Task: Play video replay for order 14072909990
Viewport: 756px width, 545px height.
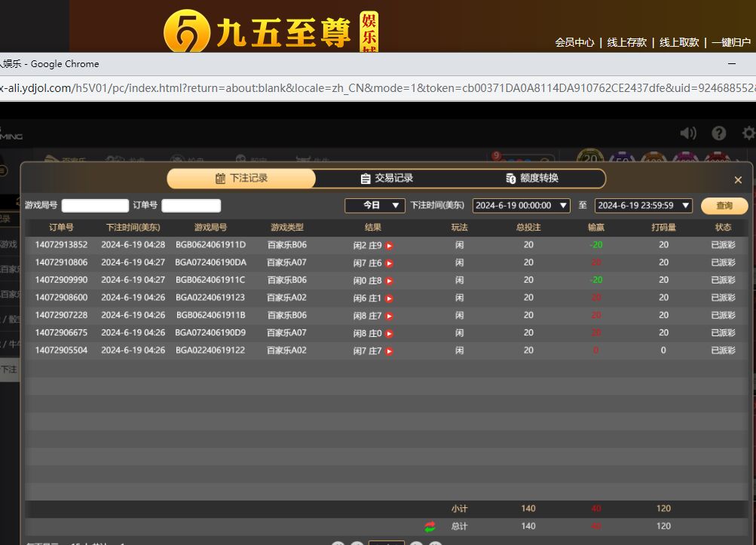Action: (390, 280)
